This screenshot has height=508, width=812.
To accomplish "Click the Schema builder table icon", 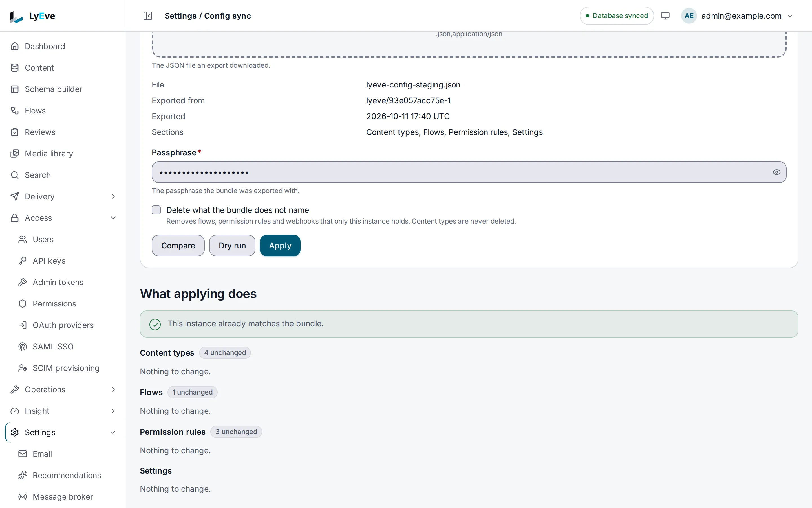I will click(x=15, y=89).
